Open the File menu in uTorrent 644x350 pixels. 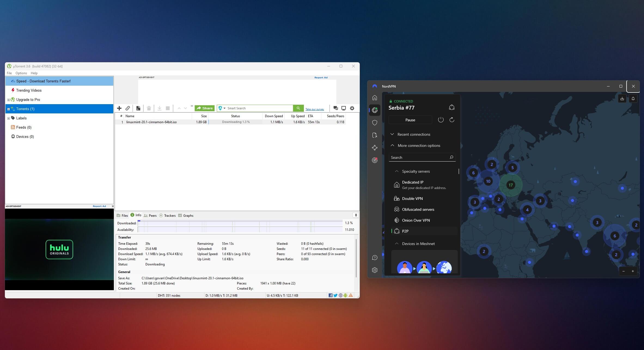point(9,73)
